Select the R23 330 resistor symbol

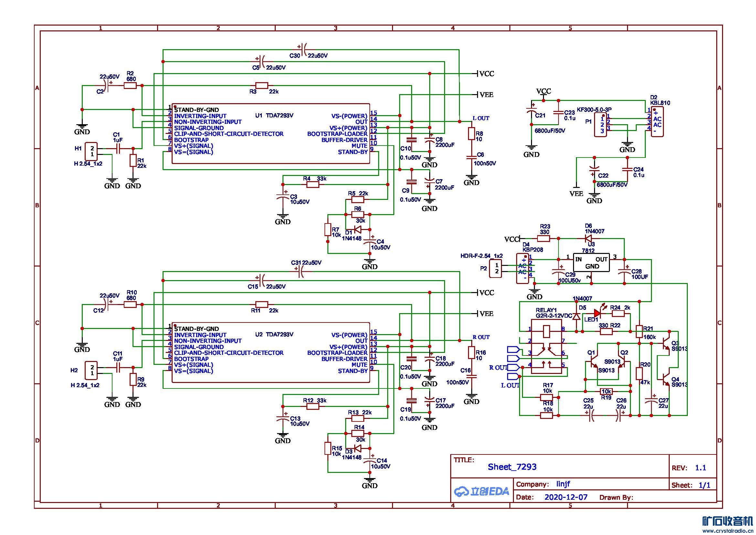point(543,238)
